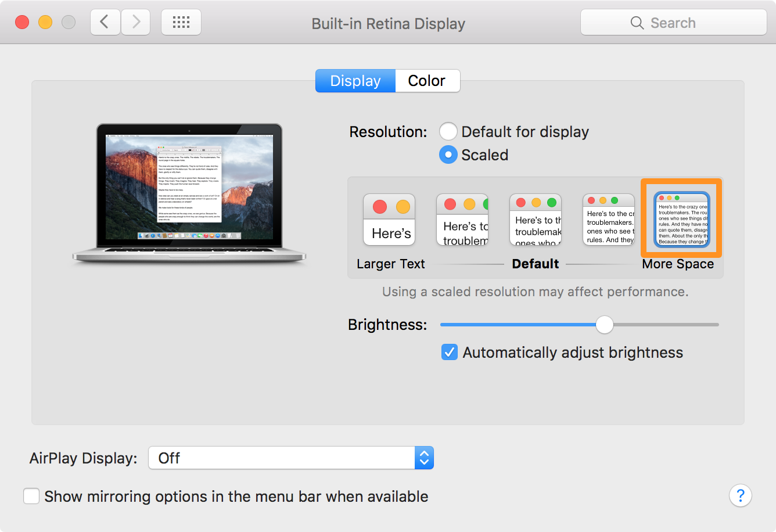Select the second scaled resolution thumbnail
Viewport: 776px width, 532px height.
(x=462, y=219)
